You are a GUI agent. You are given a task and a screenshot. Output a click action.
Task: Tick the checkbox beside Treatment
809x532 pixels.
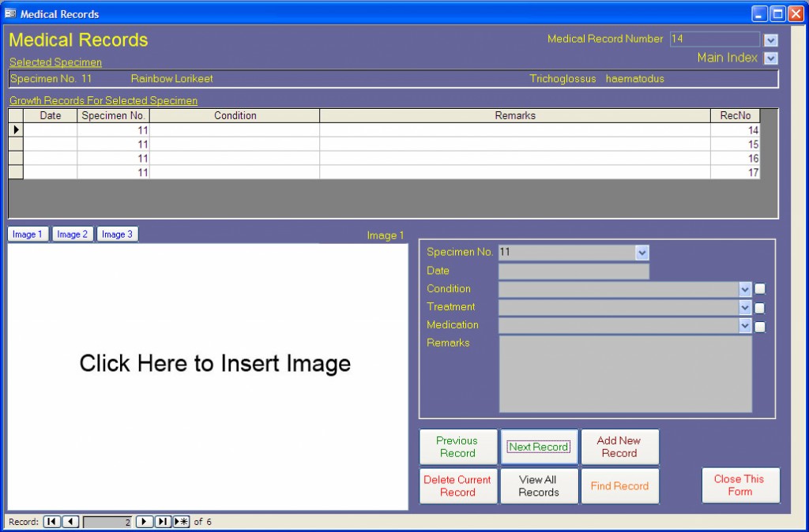[760, 308]
